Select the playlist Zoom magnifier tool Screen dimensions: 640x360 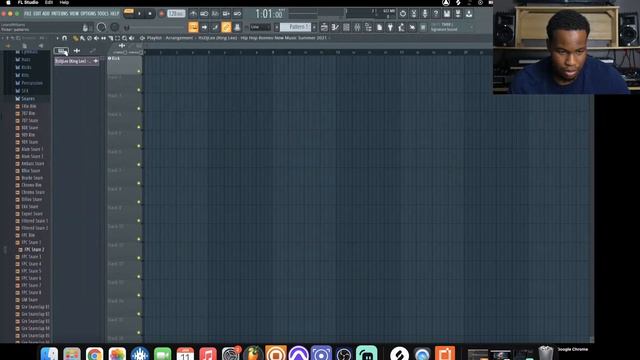click(124, 38)
